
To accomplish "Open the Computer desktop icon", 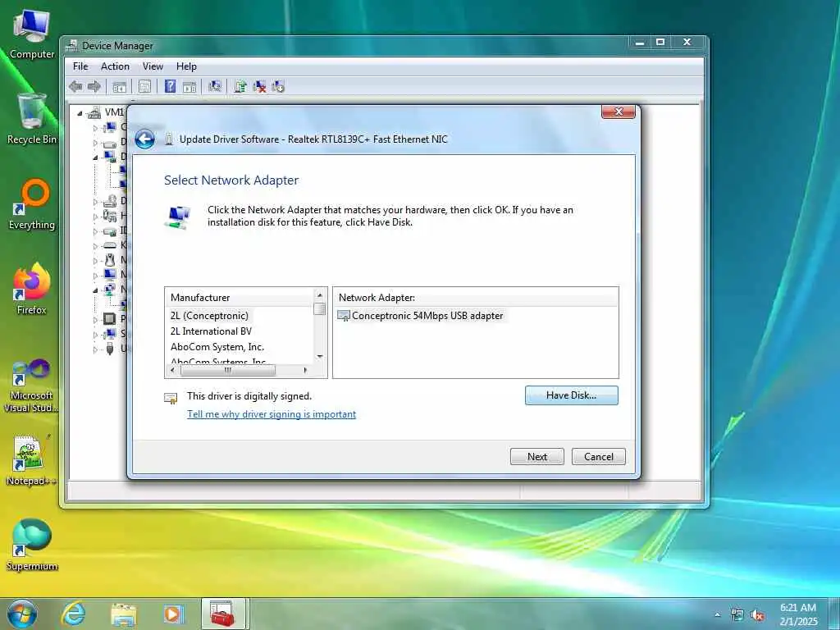I will 32,34.
